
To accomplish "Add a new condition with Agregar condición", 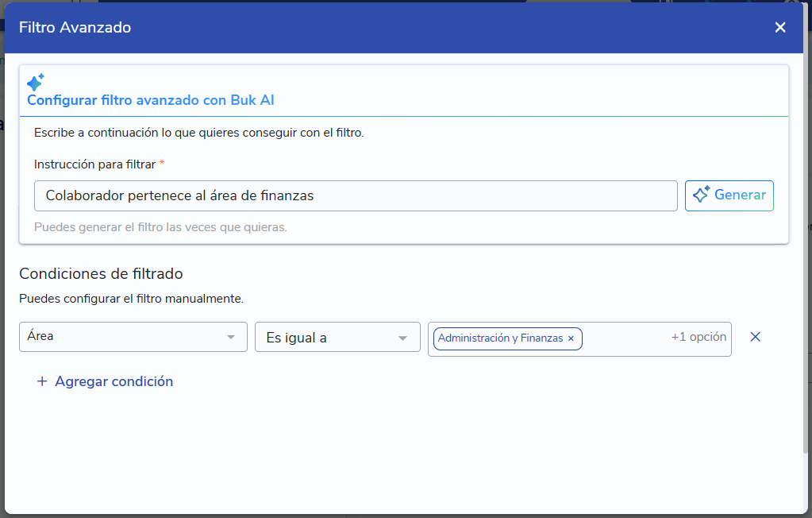I will click(114, 381).
